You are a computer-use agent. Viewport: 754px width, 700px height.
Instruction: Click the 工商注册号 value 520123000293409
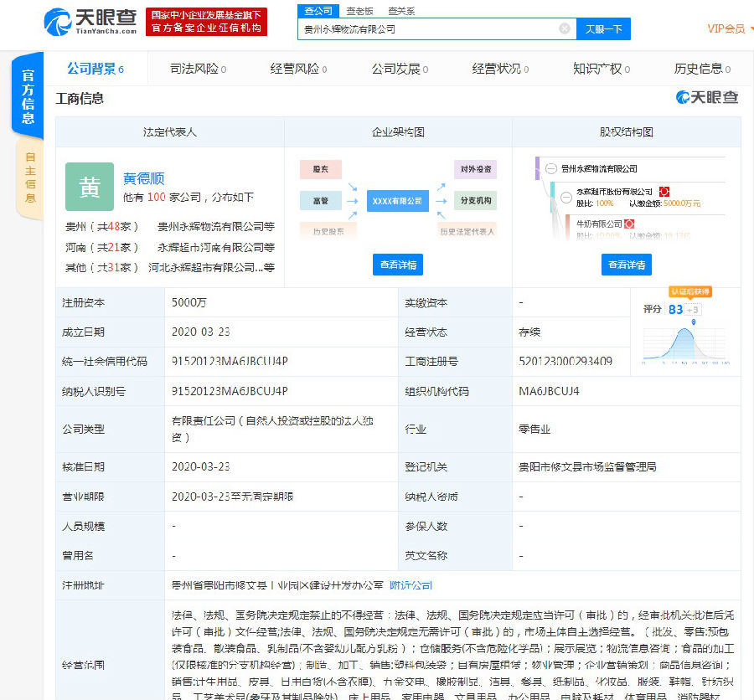(x=565, y=361)
